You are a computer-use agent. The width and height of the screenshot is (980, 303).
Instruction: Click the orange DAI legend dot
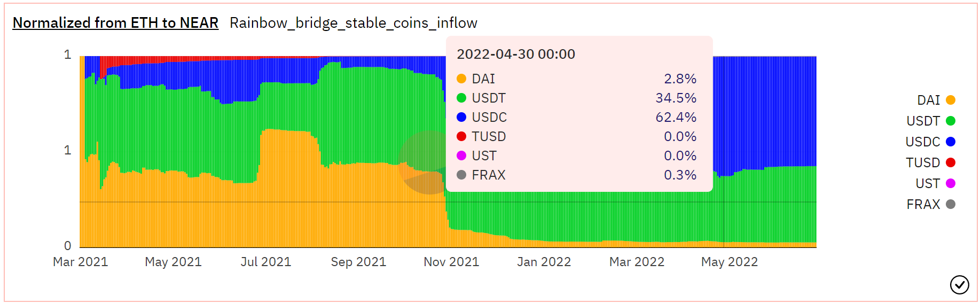951,100
